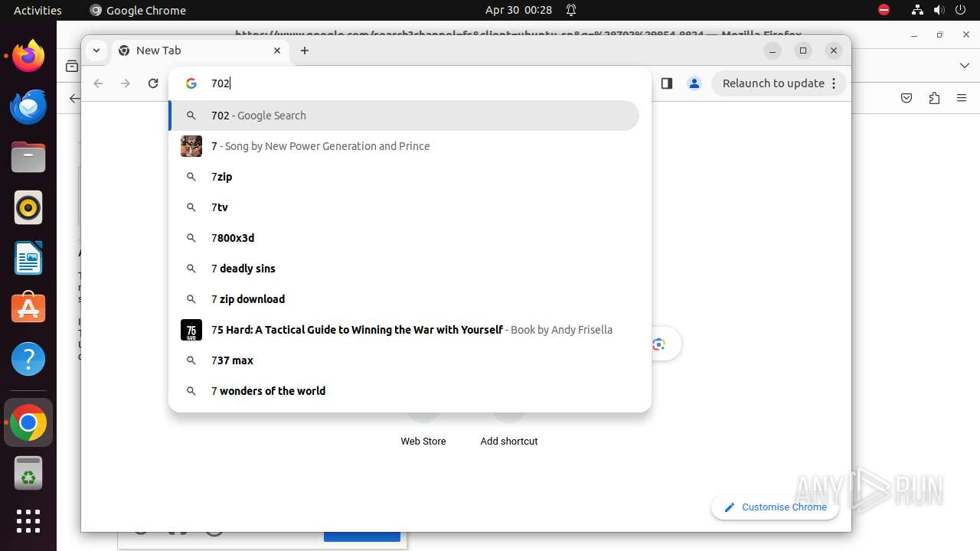Screen dimensions: 980x551
Task: Click Firefox's back arrow
Action: pos(74,98)
